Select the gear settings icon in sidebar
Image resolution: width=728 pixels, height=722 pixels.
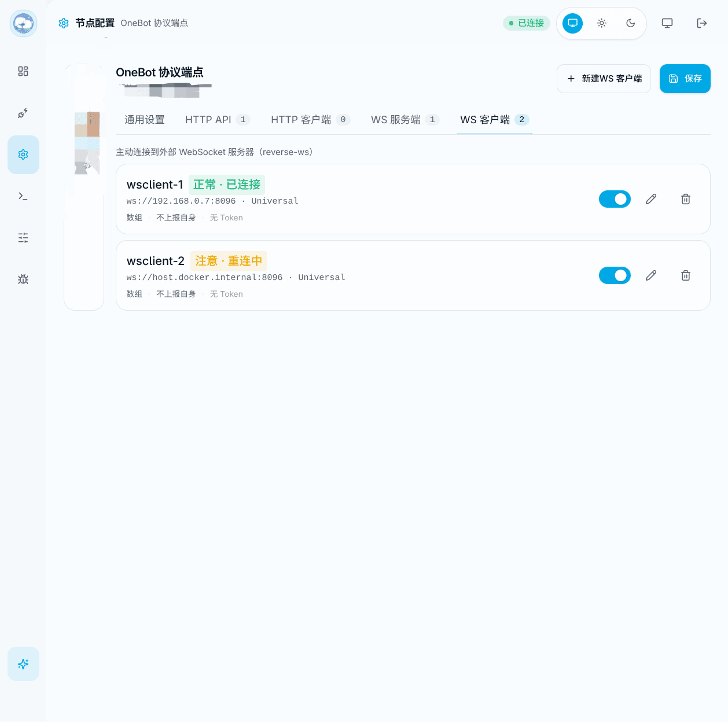pos(23,154)
